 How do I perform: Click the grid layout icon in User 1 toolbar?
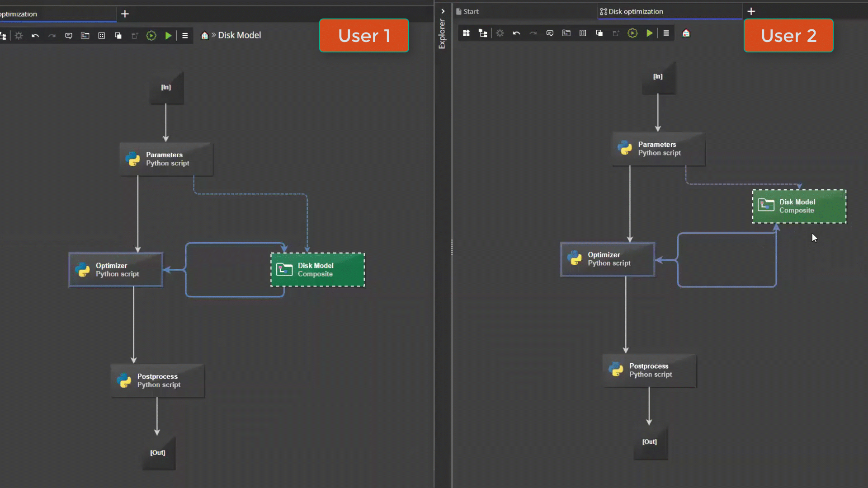[x=102, y=36]
